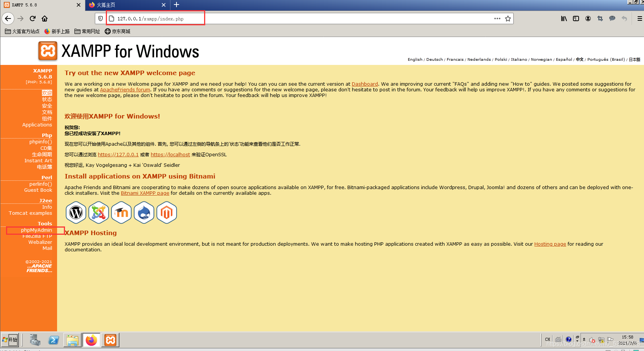Click the forward navigation arrow

pos(20,18)
